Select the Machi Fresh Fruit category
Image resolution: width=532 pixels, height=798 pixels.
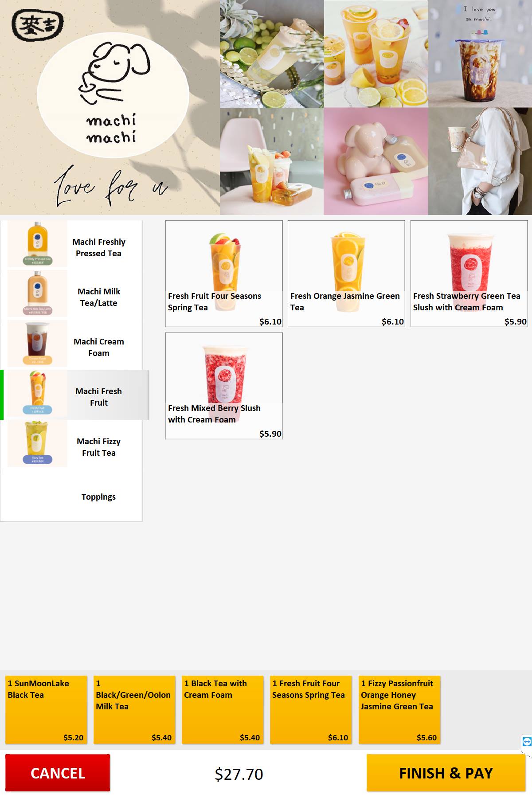(x=74, y=395)
